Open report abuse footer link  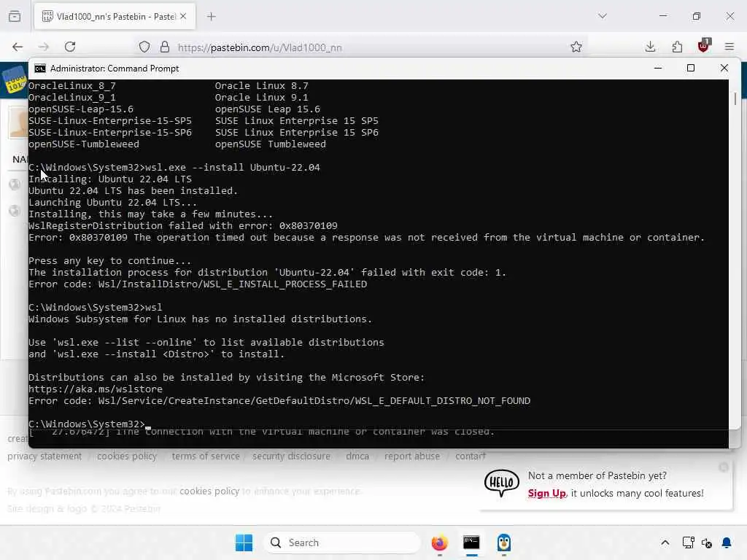(x=412, y=456)
